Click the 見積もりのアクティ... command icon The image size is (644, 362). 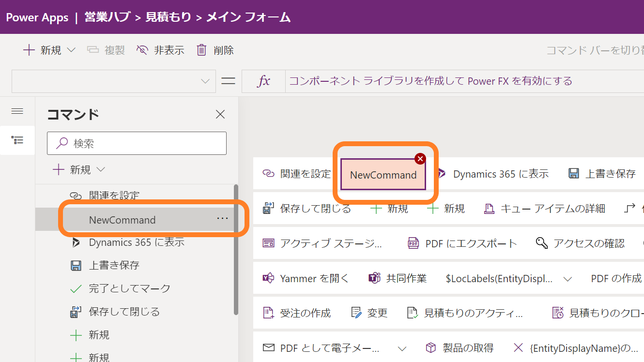(413, 313)
